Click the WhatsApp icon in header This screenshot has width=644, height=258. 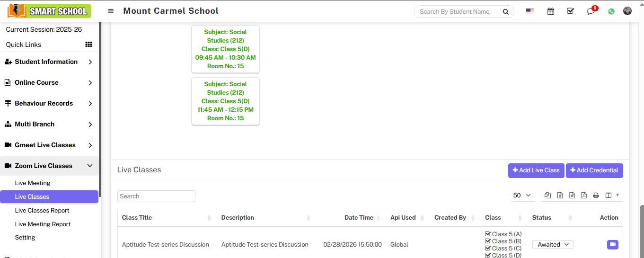611,11
